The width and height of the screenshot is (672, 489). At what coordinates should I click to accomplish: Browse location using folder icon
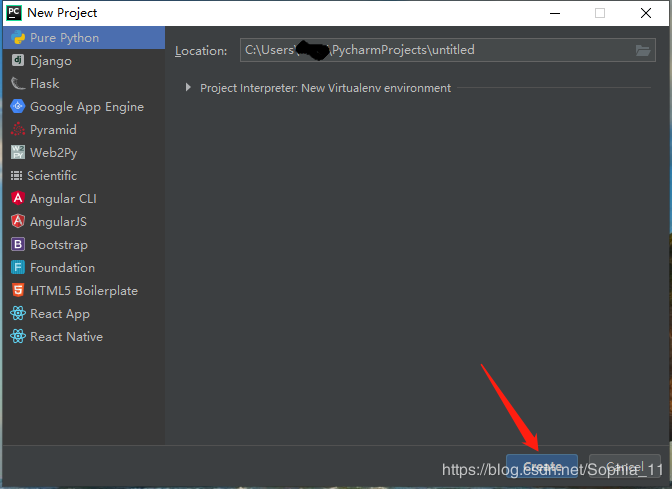click(643, 51)
